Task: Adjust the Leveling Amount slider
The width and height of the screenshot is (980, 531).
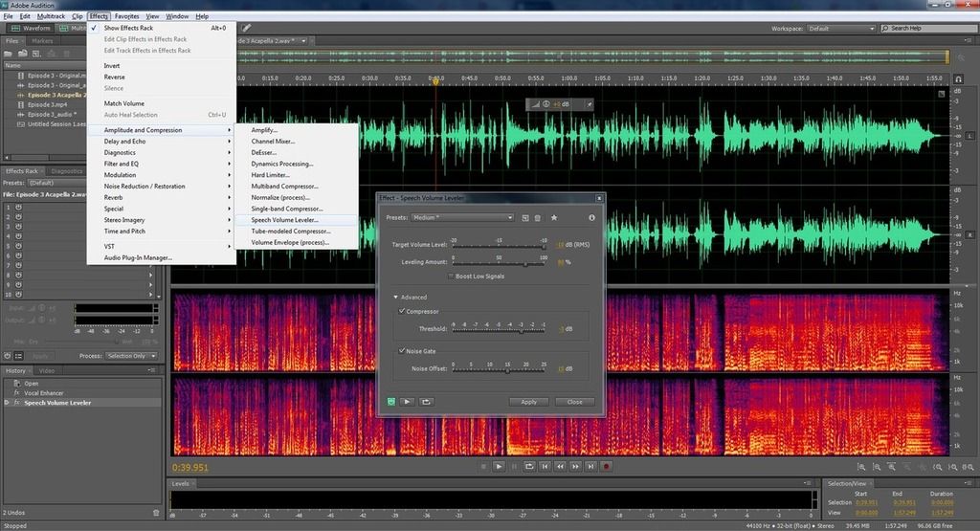Action: (x=498, y=264)
